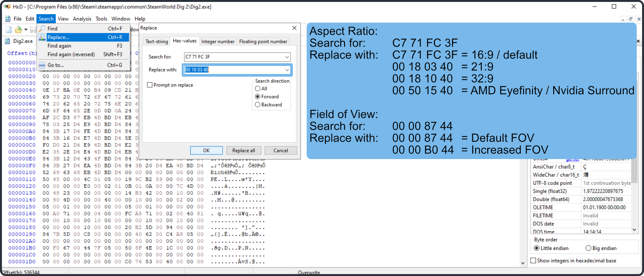Click the Replace A-to-B icon in menu
The width and height of the screenshot is (644, 276).
tap(42, 37)
